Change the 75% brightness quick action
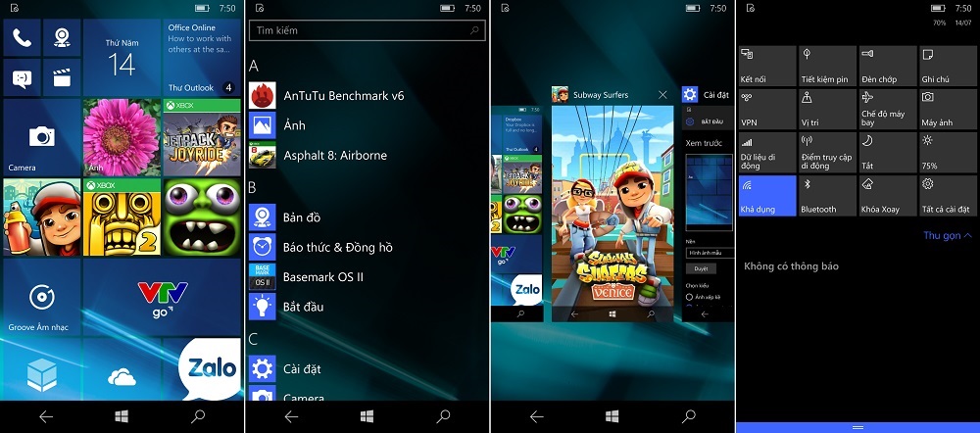This screenshot has height=433, width=980. click(x=948, y=153)
